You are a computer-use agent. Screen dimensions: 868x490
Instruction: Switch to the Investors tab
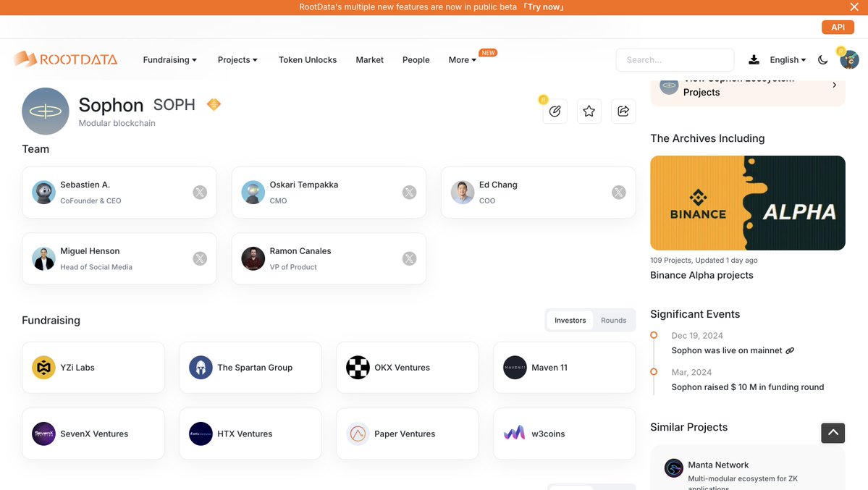click(570, 320)
